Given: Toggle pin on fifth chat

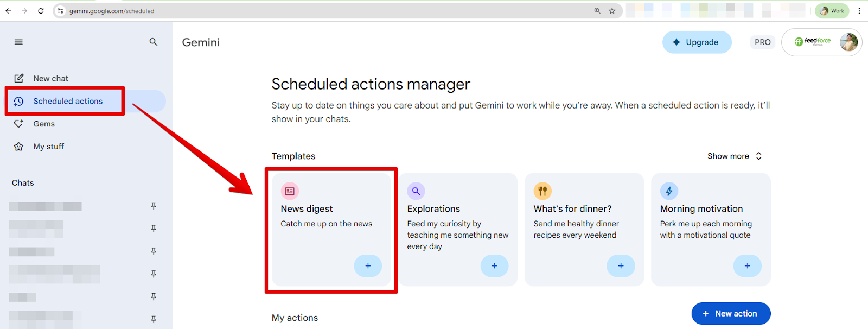Looking at the screenshot, I should pos(154,296).
